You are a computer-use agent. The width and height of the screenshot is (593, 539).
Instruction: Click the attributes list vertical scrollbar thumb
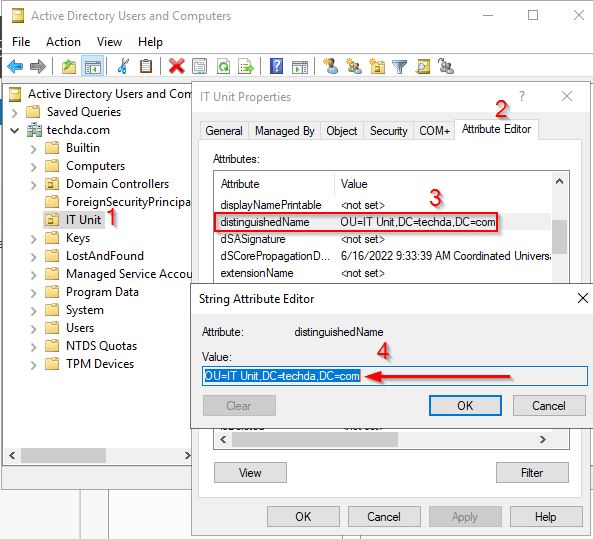coord(559,236)
